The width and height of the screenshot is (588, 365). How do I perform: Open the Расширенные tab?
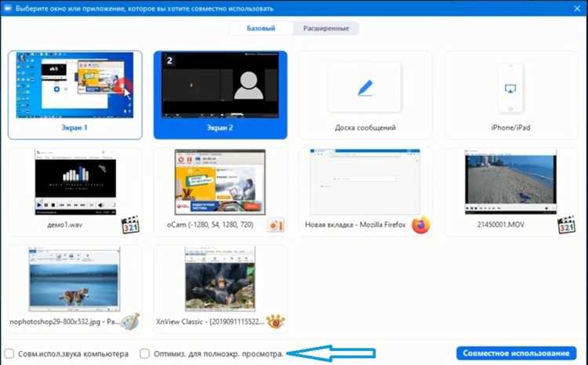click(x=326, y=28)
